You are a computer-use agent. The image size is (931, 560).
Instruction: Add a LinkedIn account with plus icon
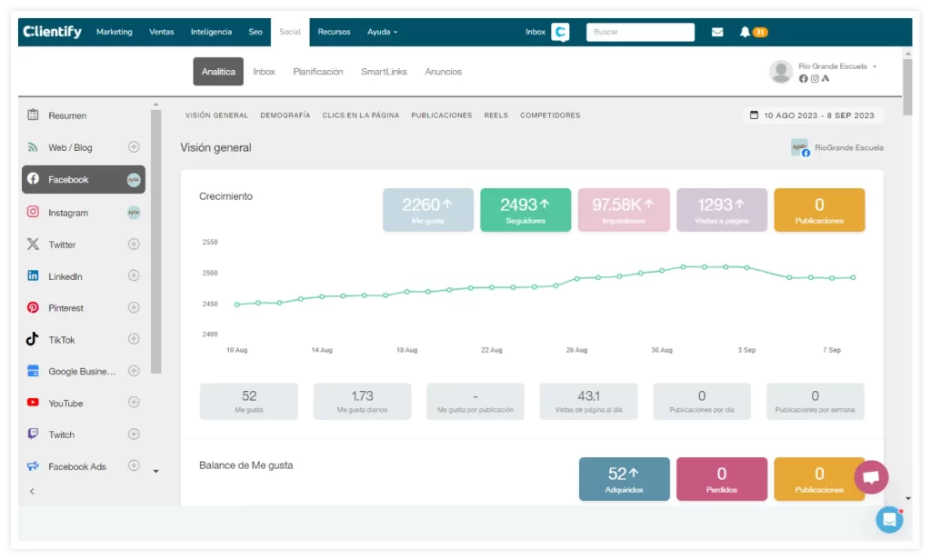[134, 275]
